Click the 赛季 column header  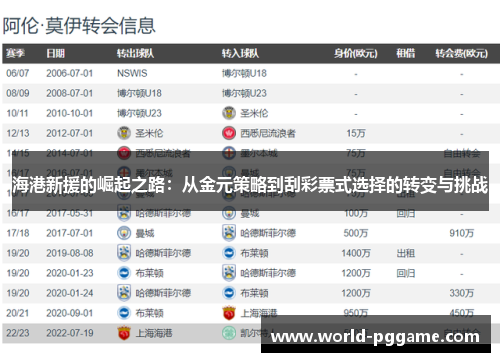coord(15,53)
